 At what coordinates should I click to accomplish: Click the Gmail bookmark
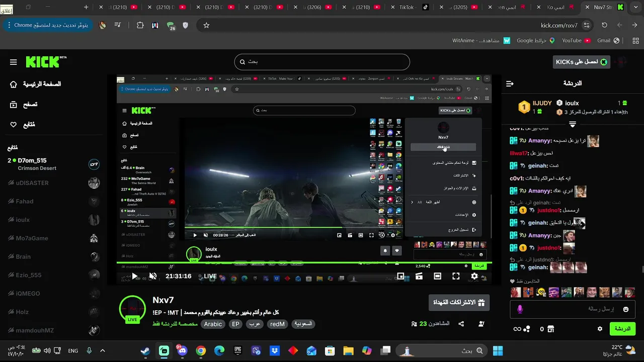[x=608, y=40]
